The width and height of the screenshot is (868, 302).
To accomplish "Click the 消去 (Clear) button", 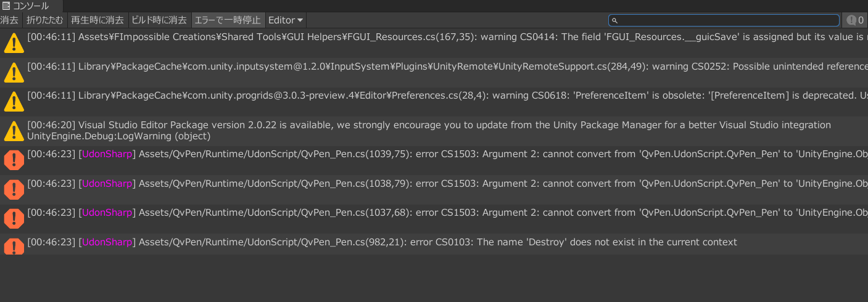I will point(10,20).
